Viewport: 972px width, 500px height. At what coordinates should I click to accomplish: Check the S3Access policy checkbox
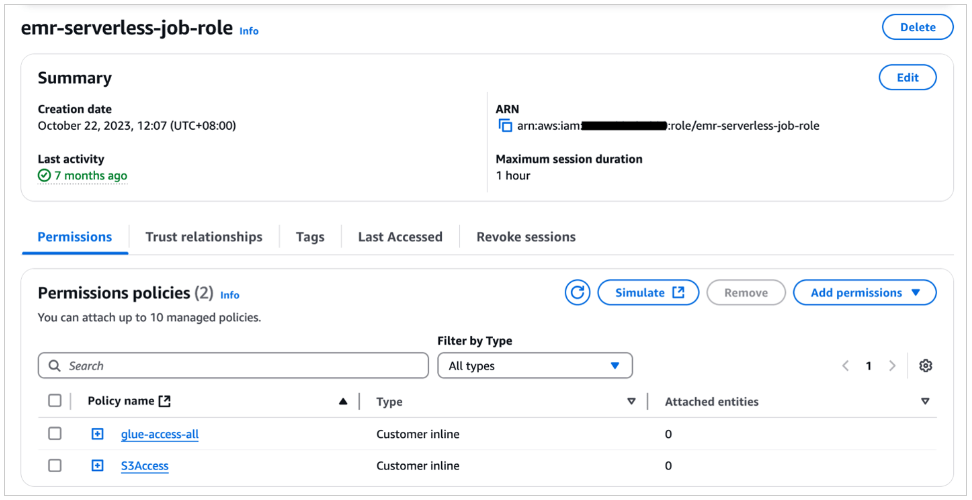point(55,465)
